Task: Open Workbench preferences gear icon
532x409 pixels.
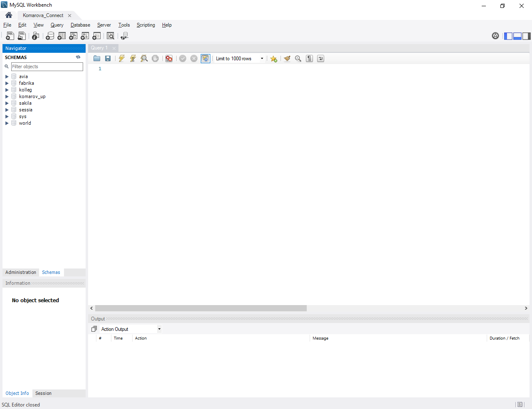Action: [495, 36]
